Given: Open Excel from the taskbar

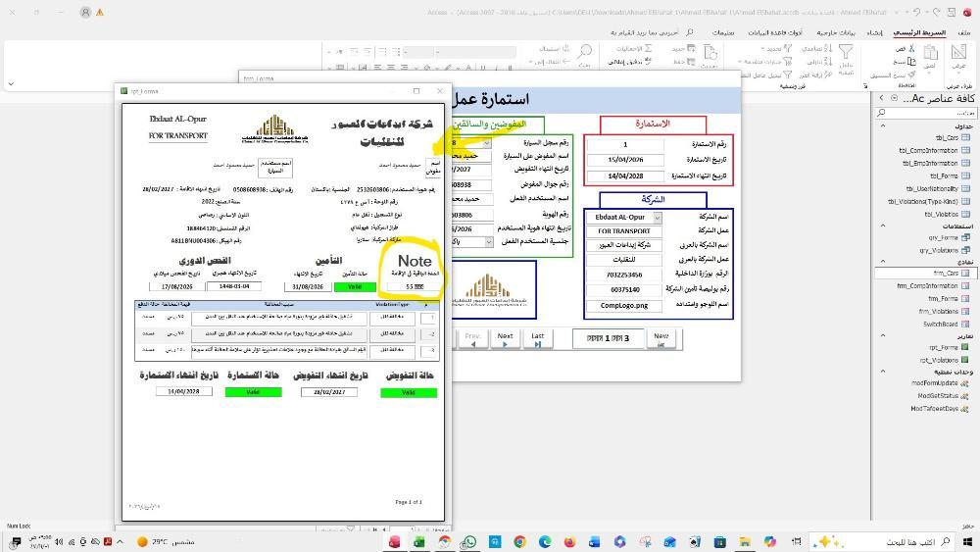Looking at the screenshot, I should tap(418, 541).
